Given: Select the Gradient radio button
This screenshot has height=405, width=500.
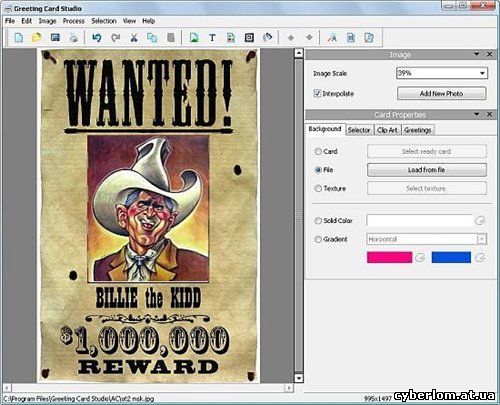Looking at the screenshot, I should (318, 239).
